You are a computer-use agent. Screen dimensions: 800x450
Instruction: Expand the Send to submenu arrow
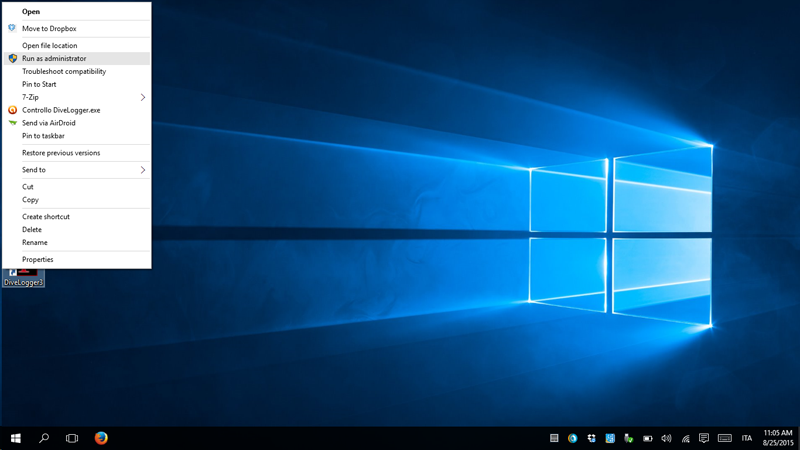[143, 170]
